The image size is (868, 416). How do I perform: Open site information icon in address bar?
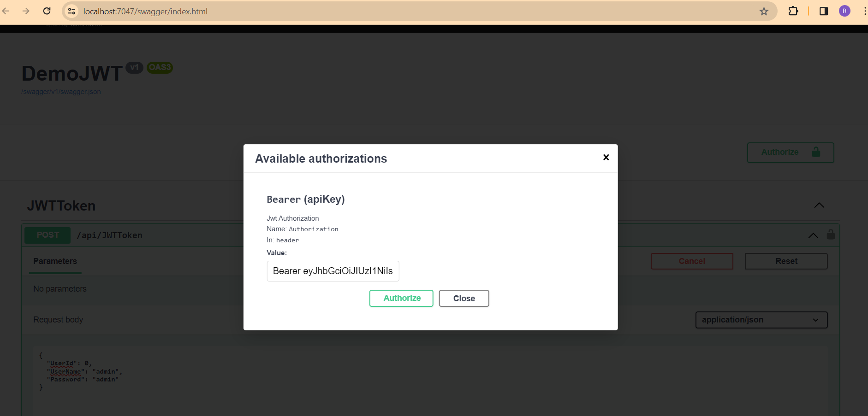tap(71, 11)
